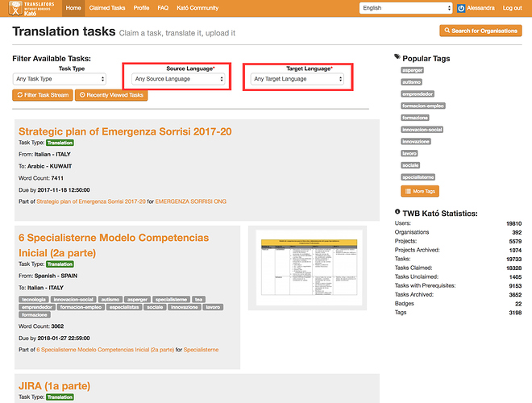The image size is (532, 403).
Task: Click the due date 2017-11-18 12:50:00
Action: click(x=64, y=190)
